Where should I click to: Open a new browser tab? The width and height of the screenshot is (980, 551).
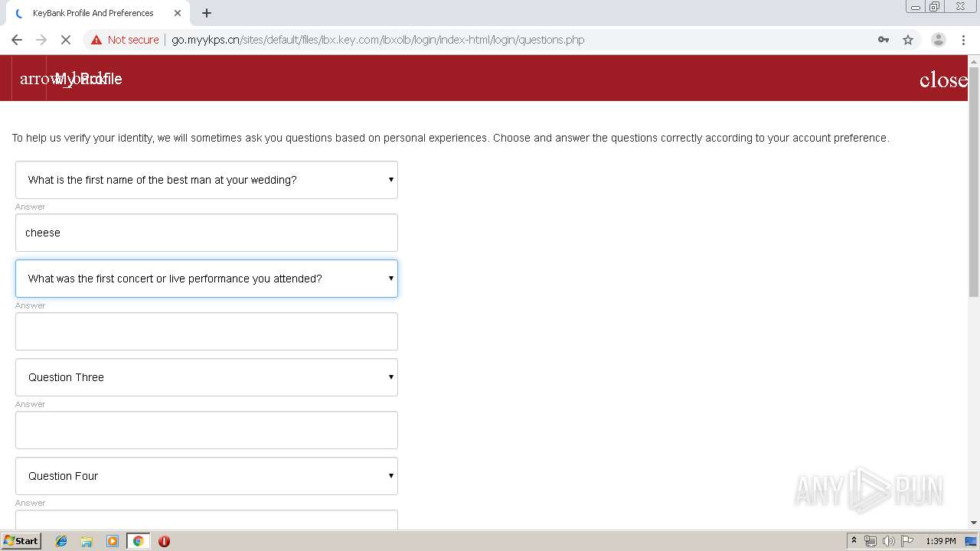click(x=206, y=13)
